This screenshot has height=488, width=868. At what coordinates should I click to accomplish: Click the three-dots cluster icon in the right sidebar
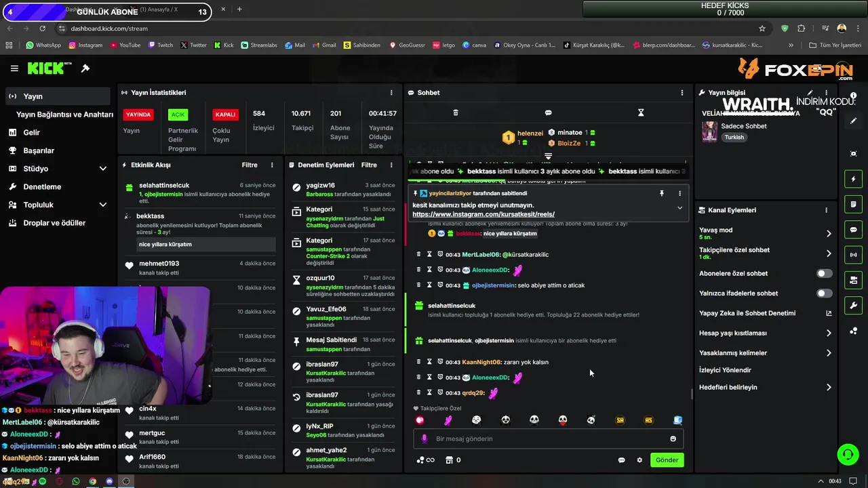coord(853,331)
